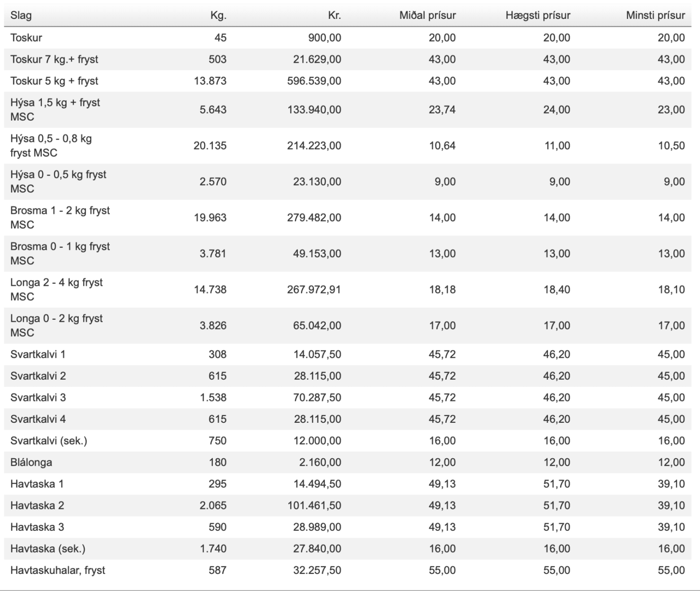The image size is (700, 591).
Task: Click the 596.539,00 Kr. value
Action: (314, 81)
